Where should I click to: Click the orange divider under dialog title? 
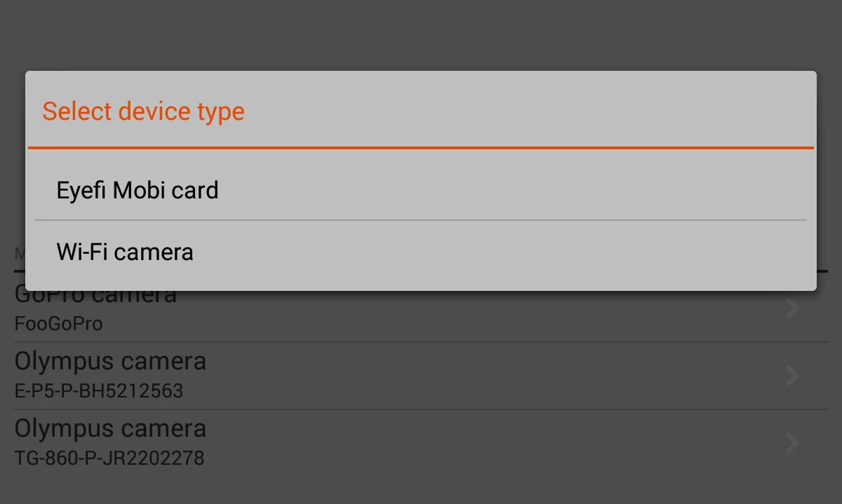pos(421,147)
